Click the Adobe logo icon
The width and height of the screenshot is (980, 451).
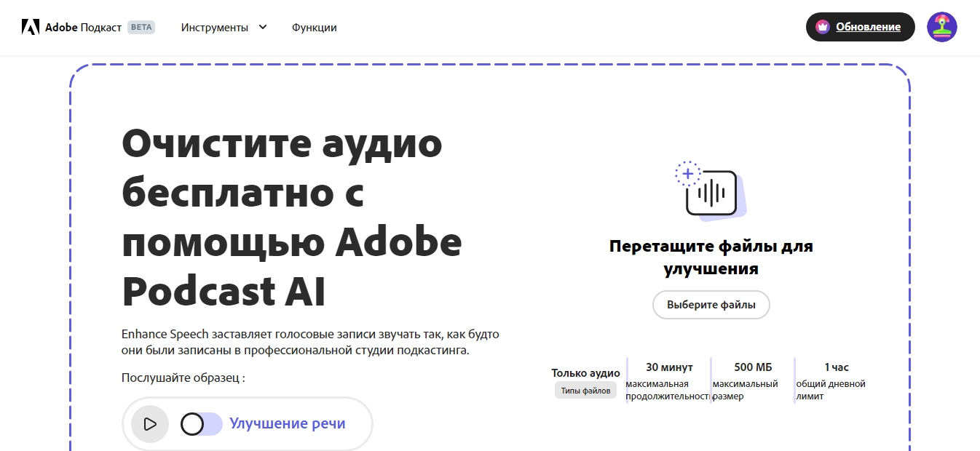31,27
